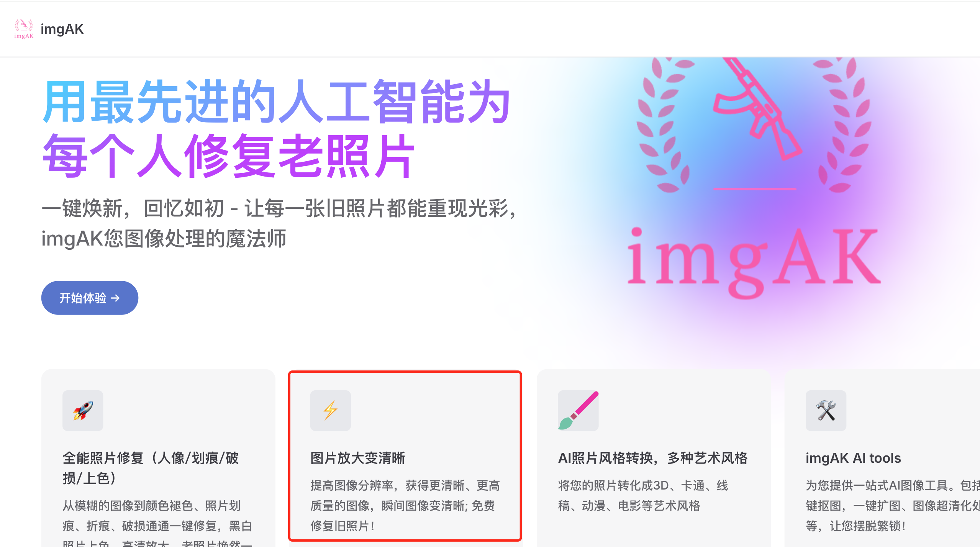Click the 用最先进的人工智能为 headline

[x=276, y=102]
